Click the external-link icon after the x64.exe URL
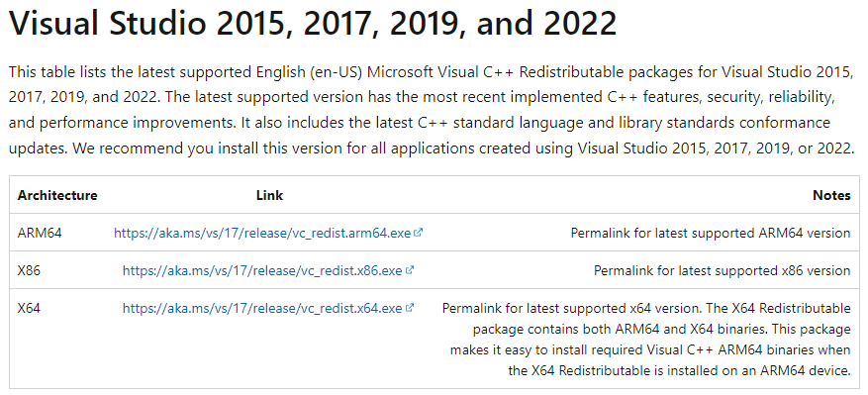Screen dimensions: 868x395 click(x=410, y=308)
